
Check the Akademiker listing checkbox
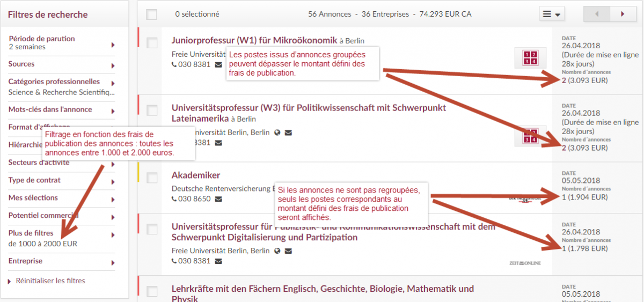(x=152, y=178)
